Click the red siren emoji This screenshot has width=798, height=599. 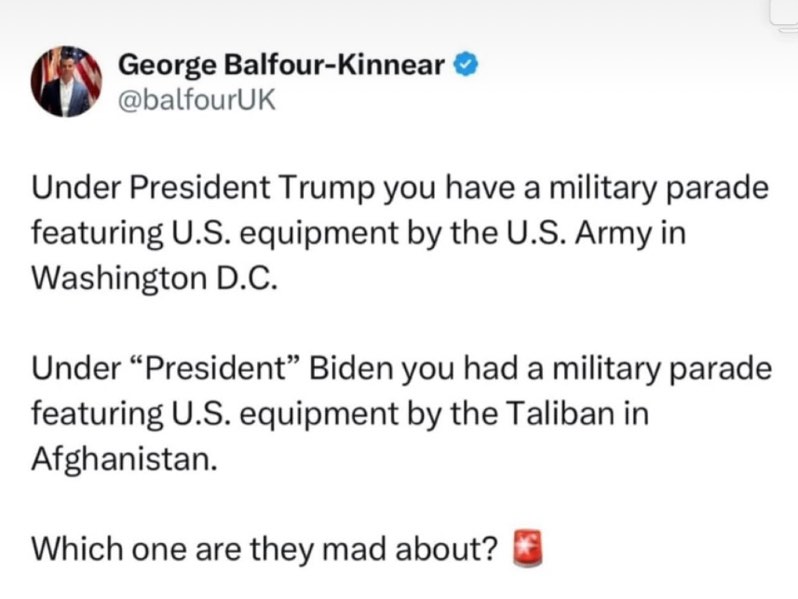point(526,548)
